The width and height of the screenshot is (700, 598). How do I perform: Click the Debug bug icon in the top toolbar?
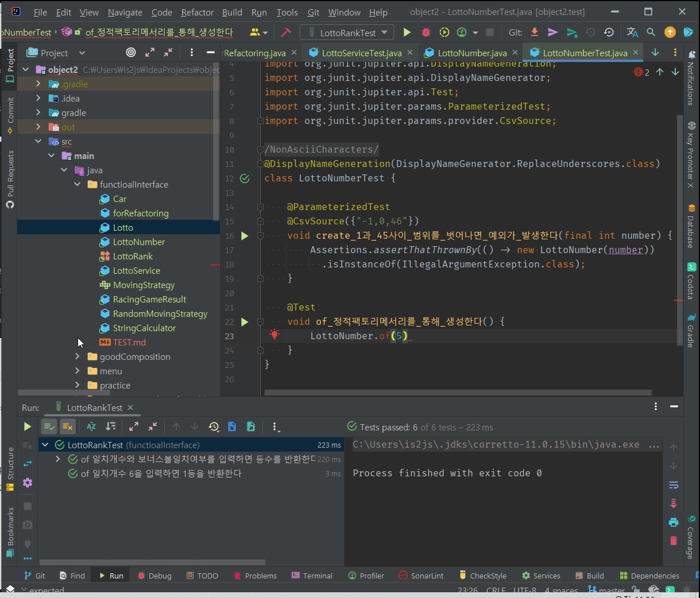(426, 33)
